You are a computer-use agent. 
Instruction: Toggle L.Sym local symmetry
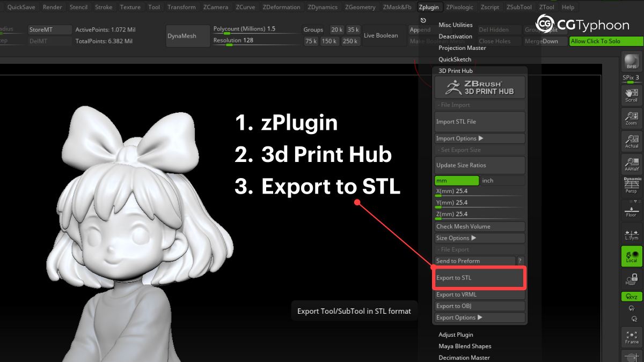pyautogui.click(x=632, y=233)
